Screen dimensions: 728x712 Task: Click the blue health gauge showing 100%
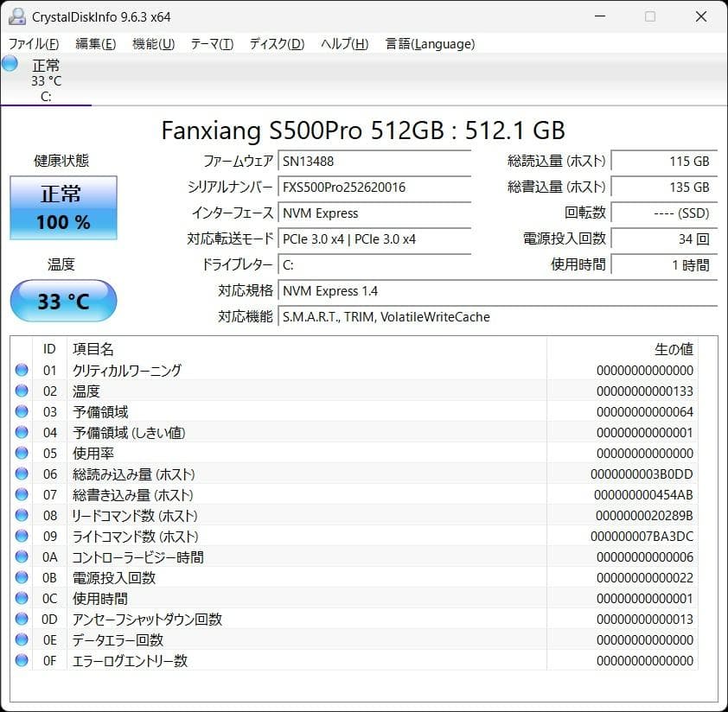[x=62, y=207]
